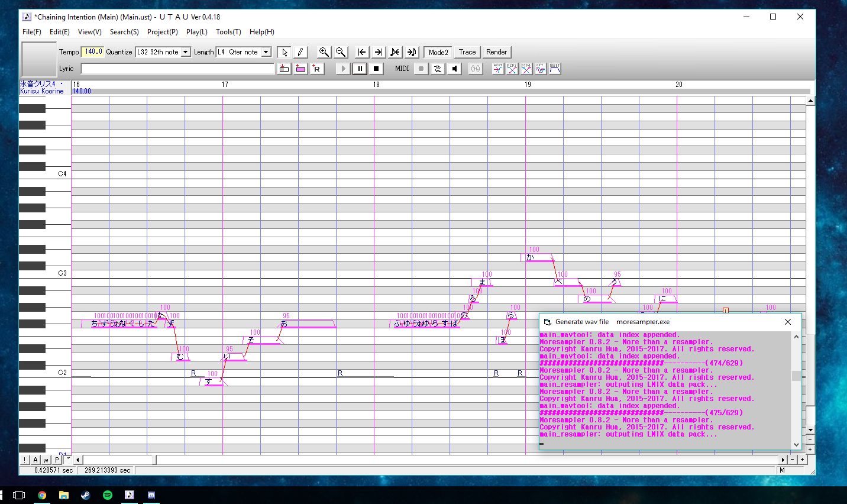Click the measure 19 marker in ruler
Screen dimensions: 847x504
[x=528, y=85]
